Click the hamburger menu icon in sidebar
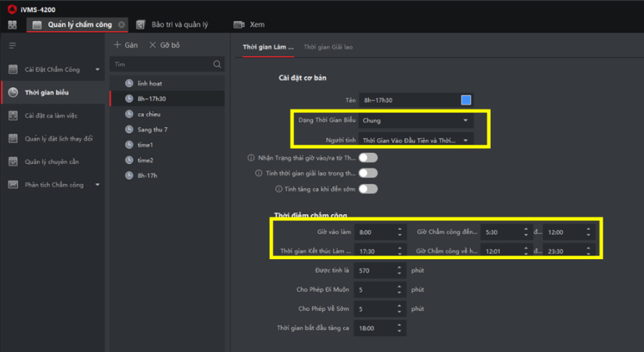 click(x=12, y=46)
